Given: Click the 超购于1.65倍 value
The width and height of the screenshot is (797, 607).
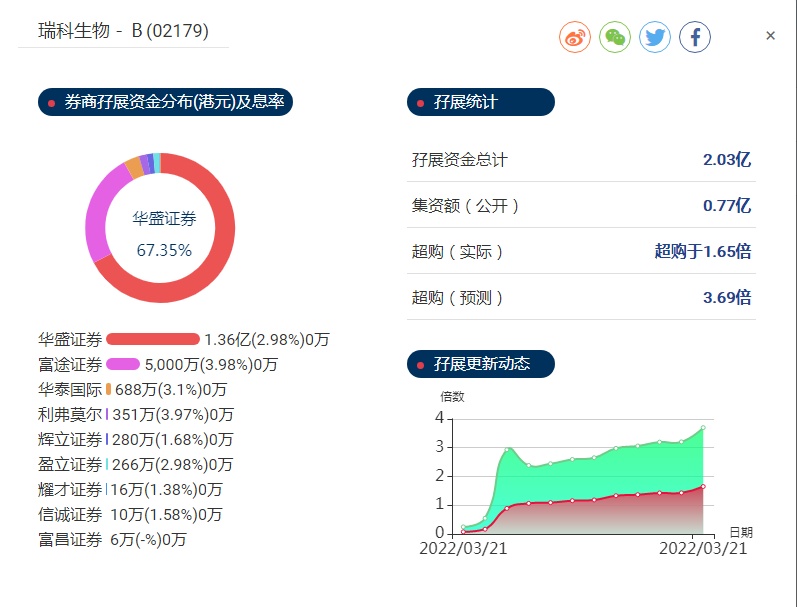Looking at the screenshot, I should 702,251.
